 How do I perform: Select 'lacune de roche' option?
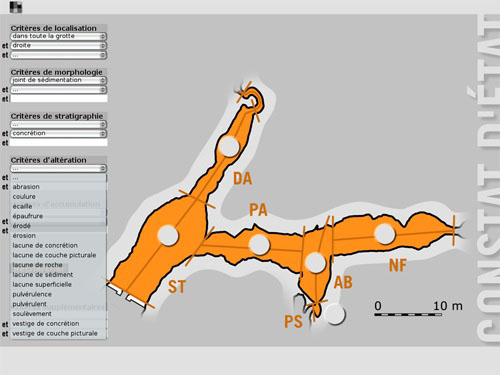coord(59,265)
